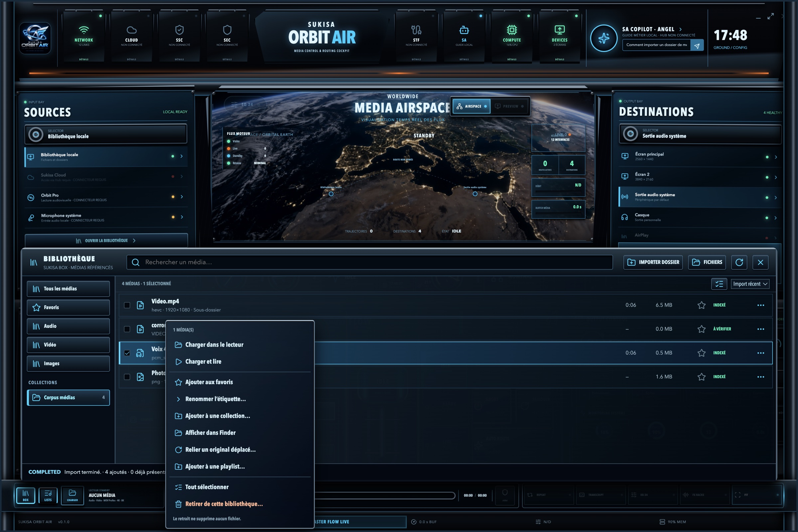Open the Destinations selector Sortie audio système

coord(700,134)
